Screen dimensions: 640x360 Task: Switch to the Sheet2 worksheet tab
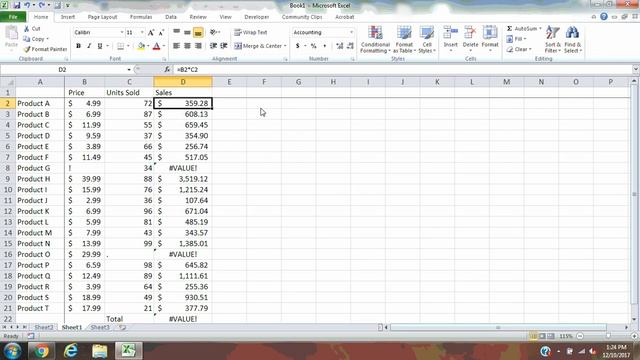[x=44, y=327]
